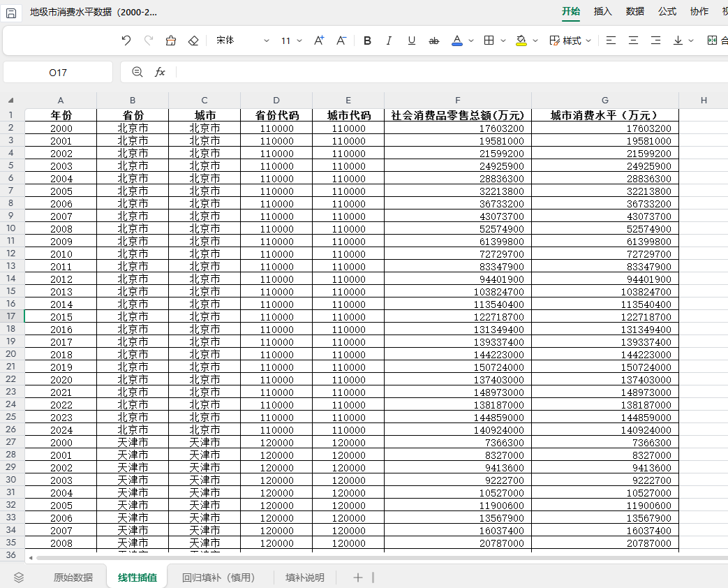Click 天津市 province cell in row 27
This screenshot has width=728, height=588.
coord(133,442)
